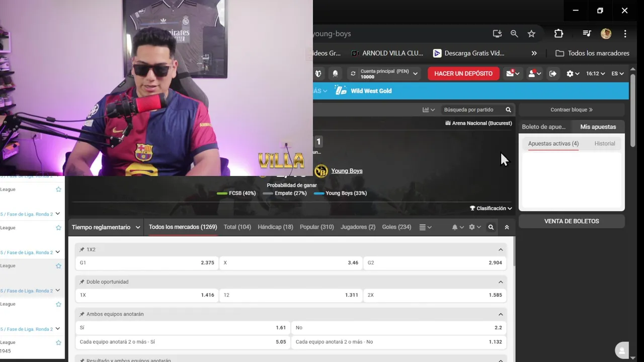Select G2 odds 2.904
Viewport: 644px width, 362px height.
click(435, 263)
